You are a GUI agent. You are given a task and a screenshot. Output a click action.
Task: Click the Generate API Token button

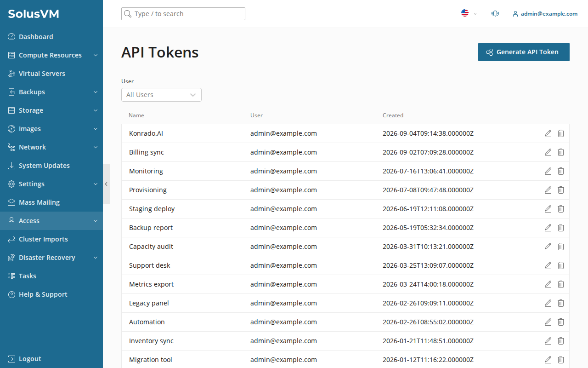coord(524,52)
